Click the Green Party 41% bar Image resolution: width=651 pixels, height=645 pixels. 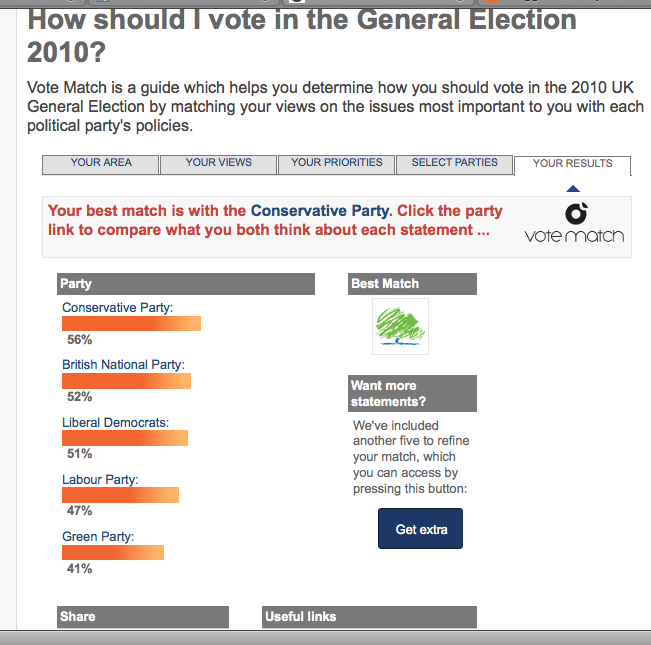point(113,553)
